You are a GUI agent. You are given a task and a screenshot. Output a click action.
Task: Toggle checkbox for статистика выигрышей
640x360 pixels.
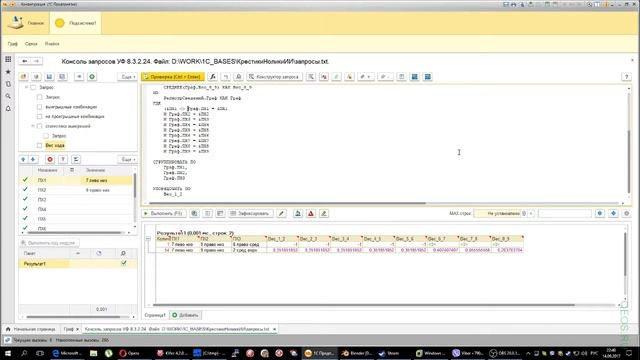40,126
